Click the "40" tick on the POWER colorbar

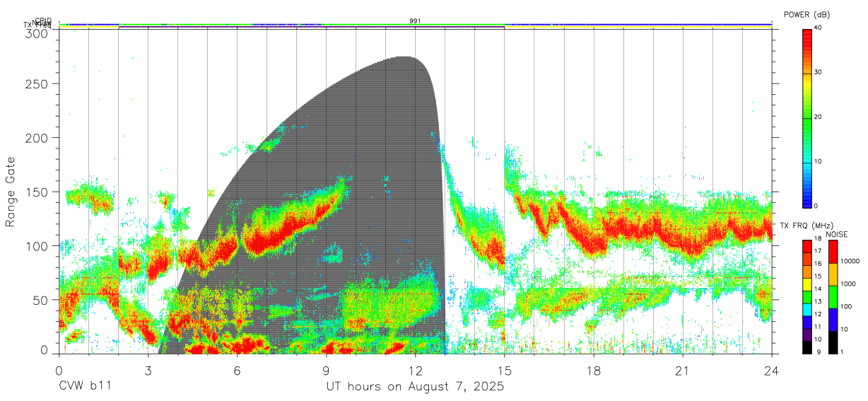[817, 28]
